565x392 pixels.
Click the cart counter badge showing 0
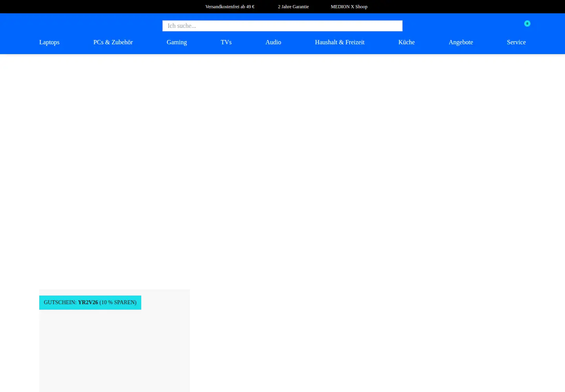point(527,24)
